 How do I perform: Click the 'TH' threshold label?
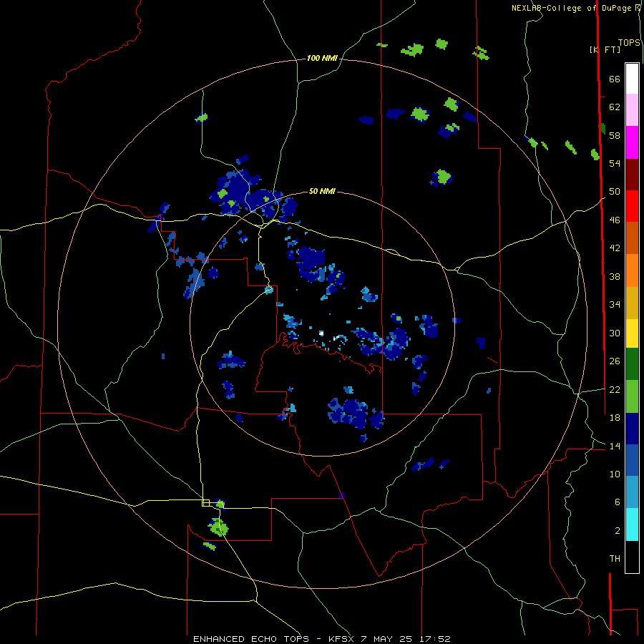pos(615,559)
